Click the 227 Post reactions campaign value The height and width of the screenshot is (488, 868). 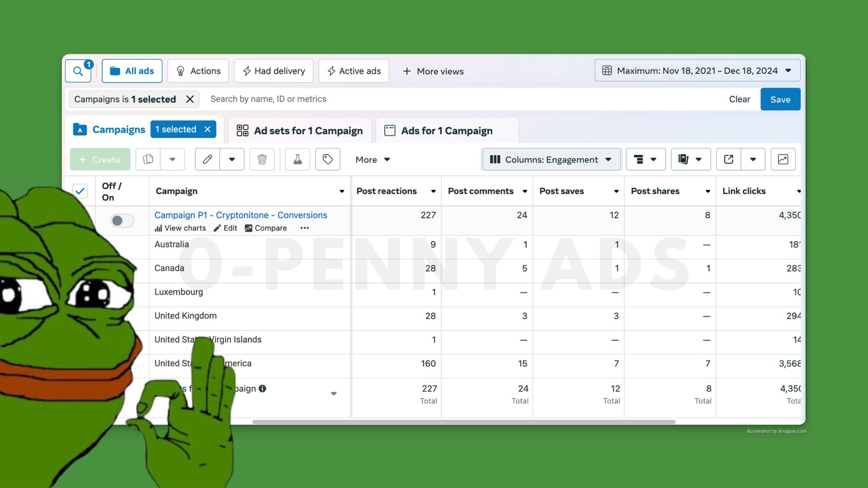coord(428,215)
